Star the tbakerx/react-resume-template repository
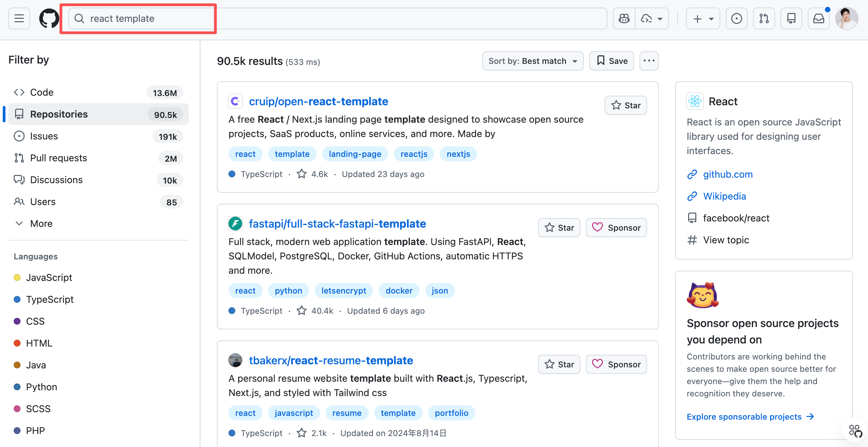 (559, 364)
